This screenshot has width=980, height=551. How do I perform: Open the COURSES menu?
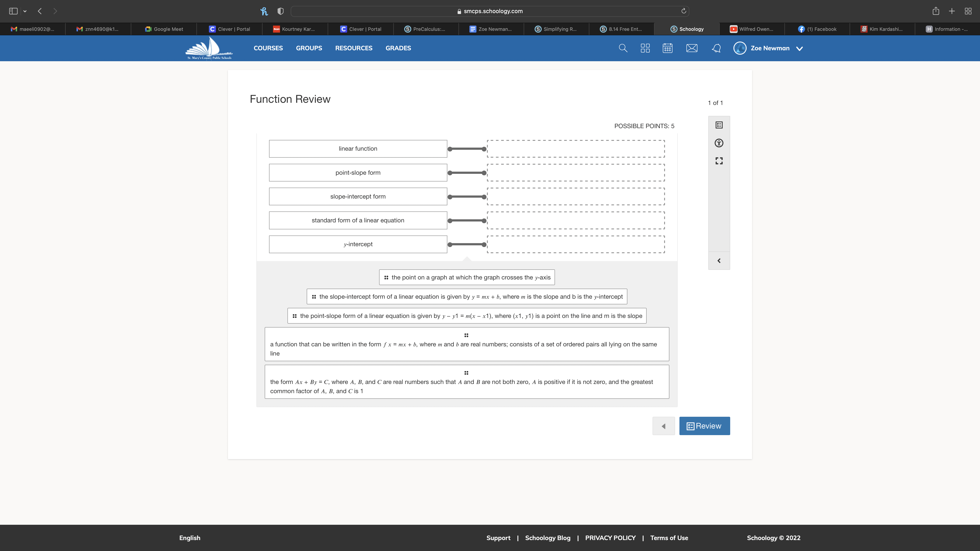pyautogui.click(x=268, y=48)
